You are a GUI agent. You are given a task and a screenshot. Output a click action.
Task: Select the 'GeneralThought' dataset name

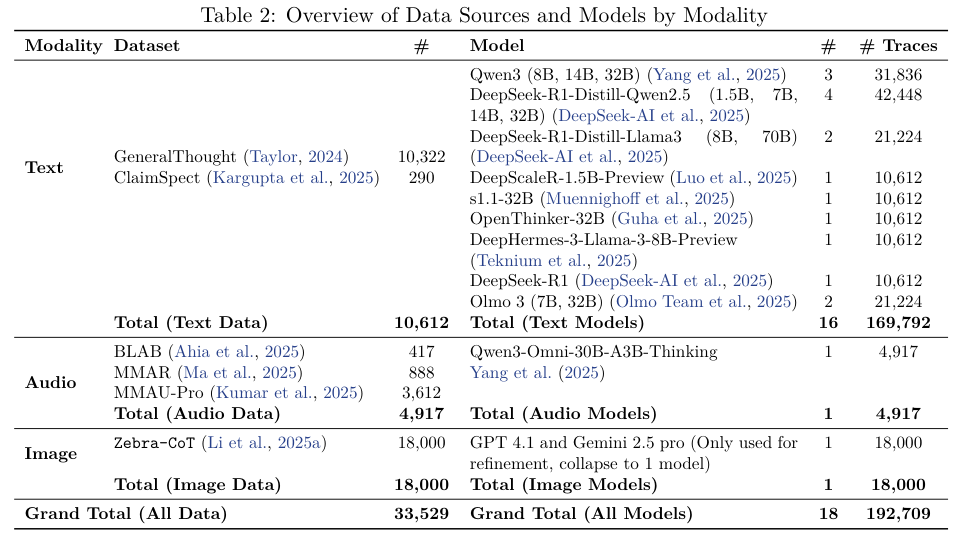175,157
